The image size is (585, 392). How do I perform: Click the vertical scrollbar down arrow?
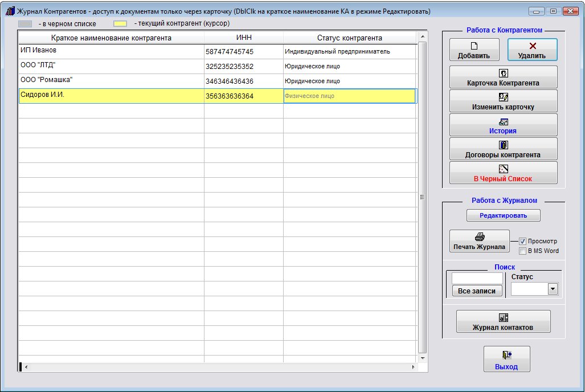pos(422,358)
